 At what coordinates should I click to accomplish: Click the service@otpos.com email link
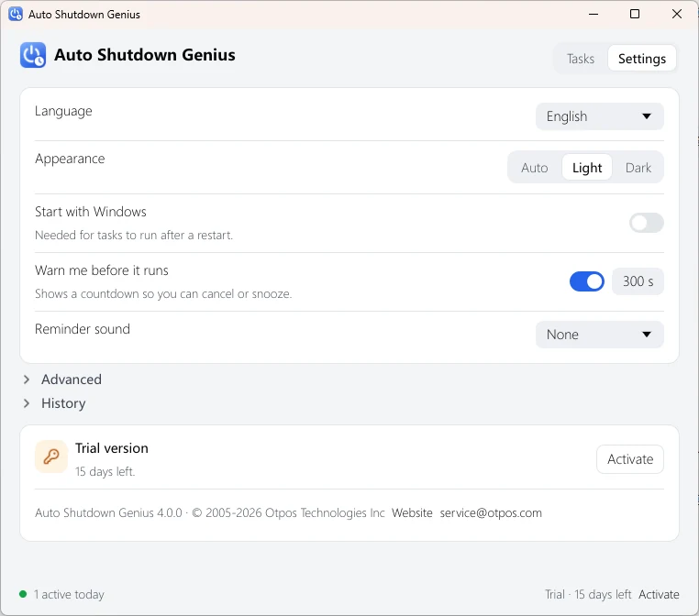point(491,513)
